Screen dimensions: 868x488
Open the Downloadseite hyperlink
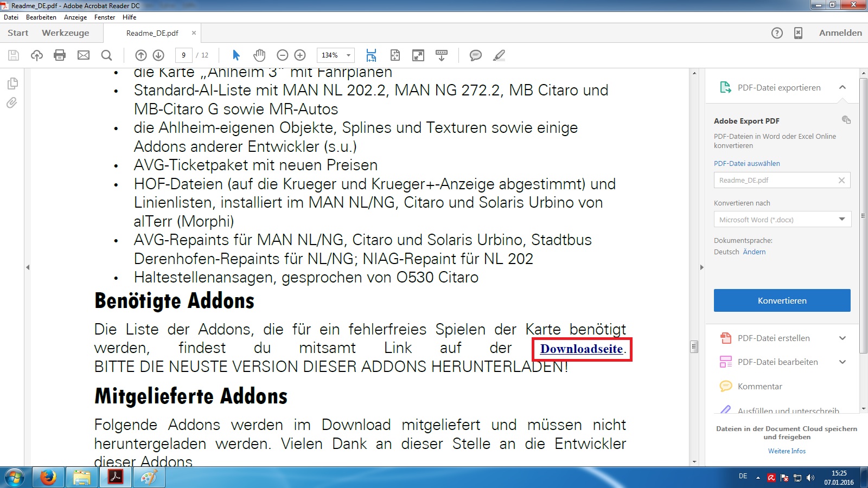(581, 349)
